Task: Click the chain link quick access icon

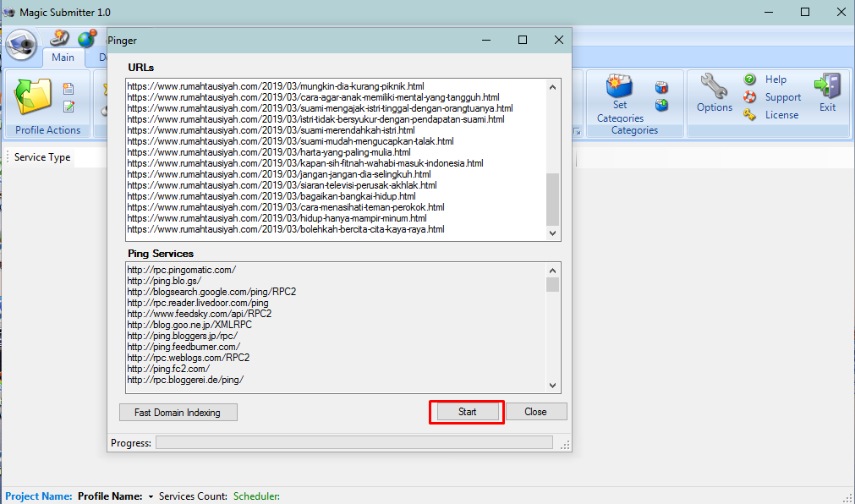Action: 59,38
